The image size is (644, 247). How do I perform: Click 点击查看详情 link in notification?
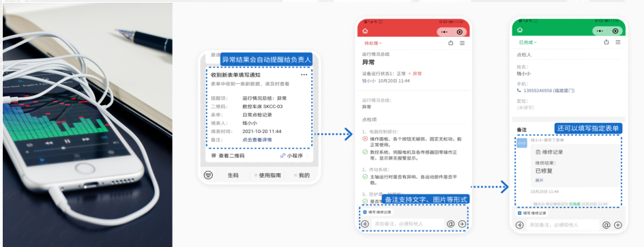(257, 140)
